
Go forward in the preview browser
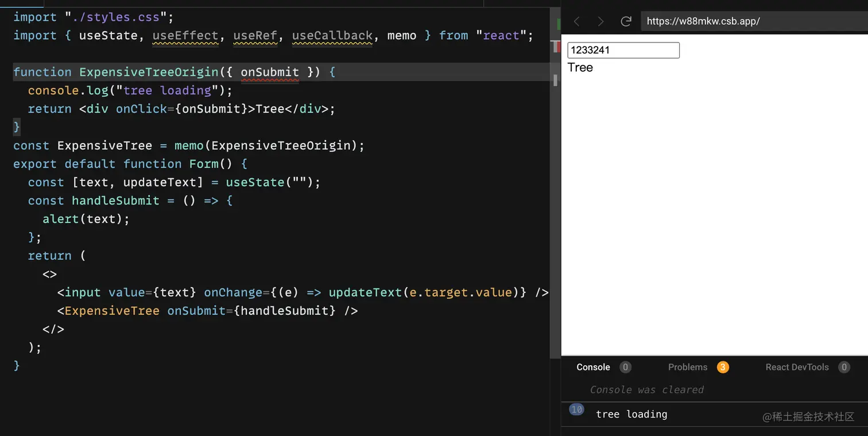[600, 21]
